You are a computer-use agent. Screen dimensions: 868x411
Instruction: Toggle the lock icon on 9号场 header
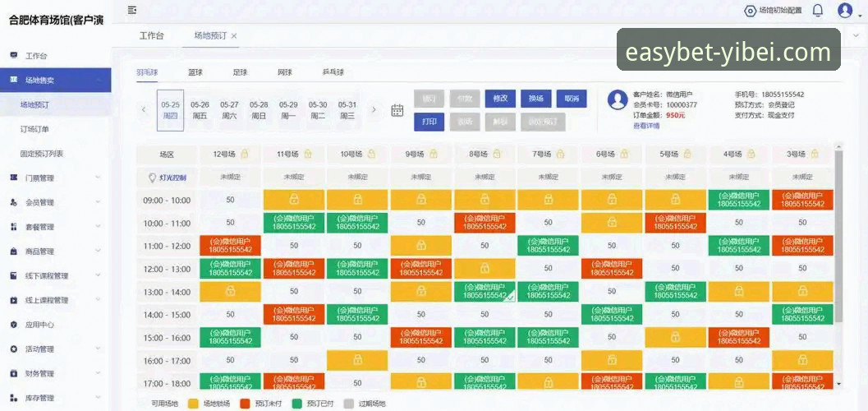(x=434, y=154)
